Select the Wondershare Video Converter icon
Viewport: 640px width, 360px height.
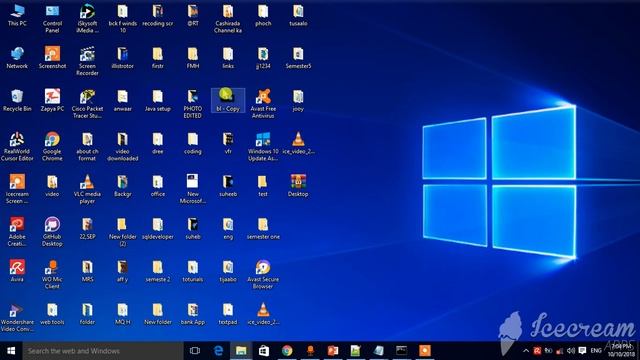tap(17, 317)
